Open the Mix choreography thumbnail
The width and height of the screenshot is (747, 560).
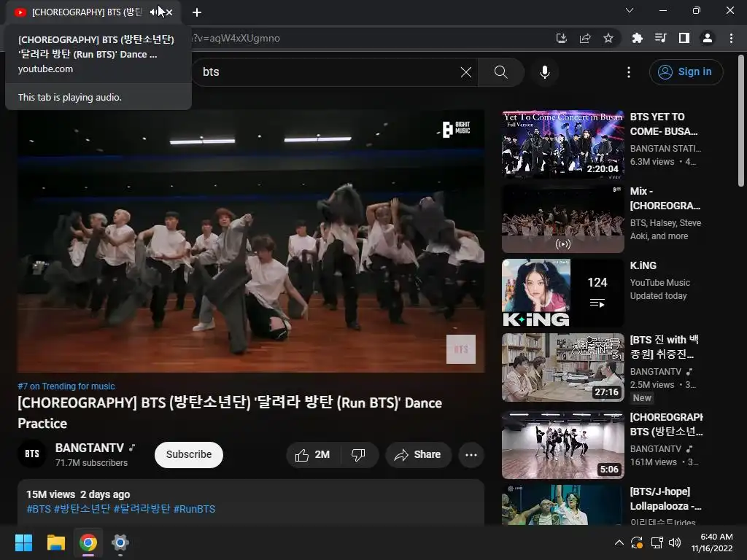562,219
